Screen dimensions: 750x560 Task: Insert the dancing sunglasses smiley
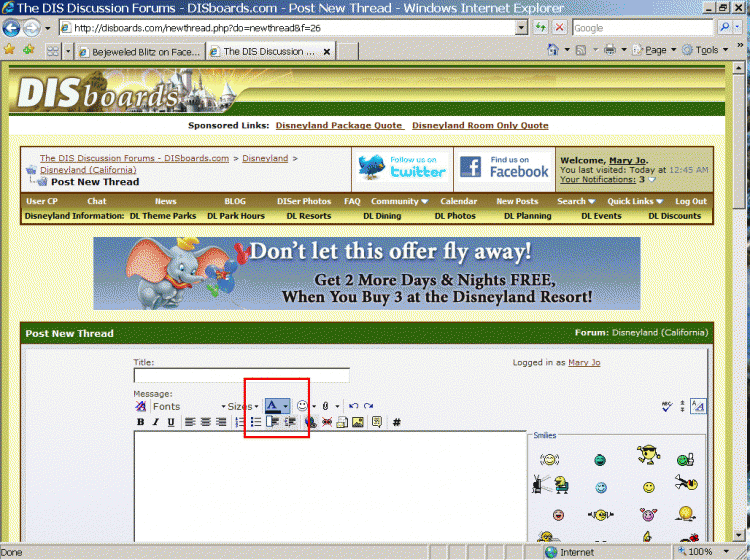pos(648,454)
